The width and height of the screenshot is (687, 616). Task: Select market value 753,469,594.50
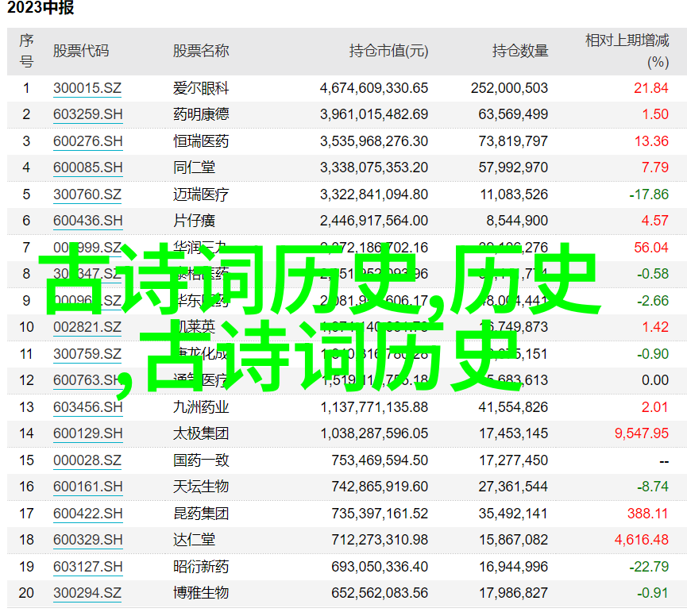tap(380, 460)
